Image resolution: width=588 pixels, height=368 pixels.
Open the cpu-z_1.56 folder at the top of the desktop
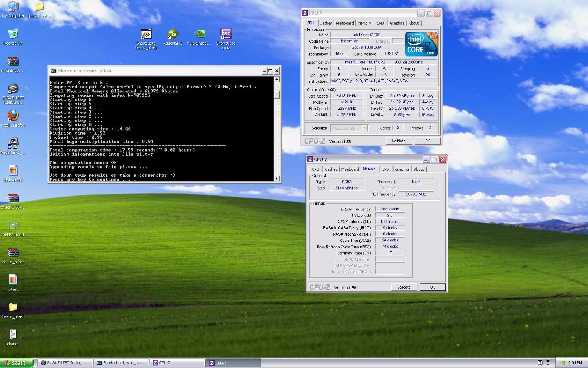coord(40,9)
